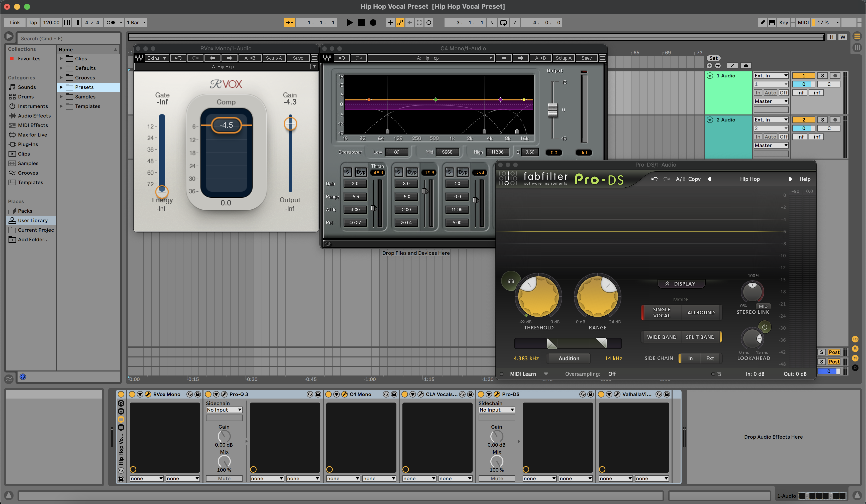Select Audio Effects category in browser
Viewport: 866px width, 504px height.
pyautogui.click(x=34, y=116)
